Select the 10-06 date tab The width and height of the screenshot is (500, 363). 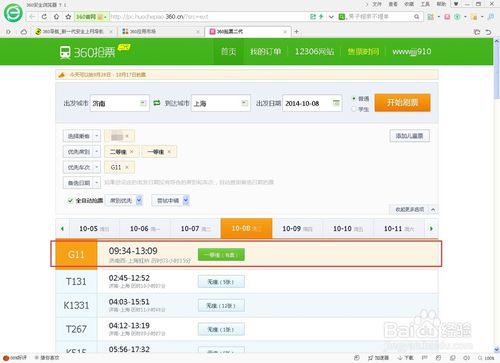(145, 229)
